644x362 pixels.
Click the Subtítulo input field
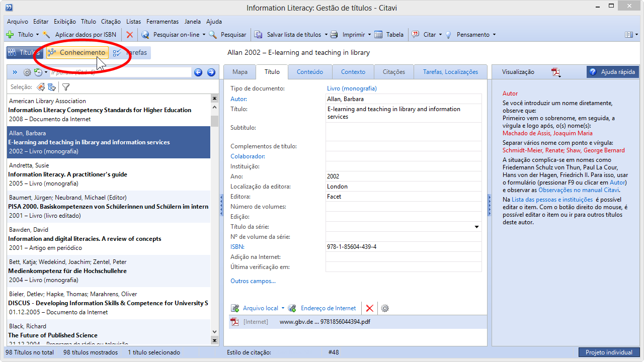(404, 132)
